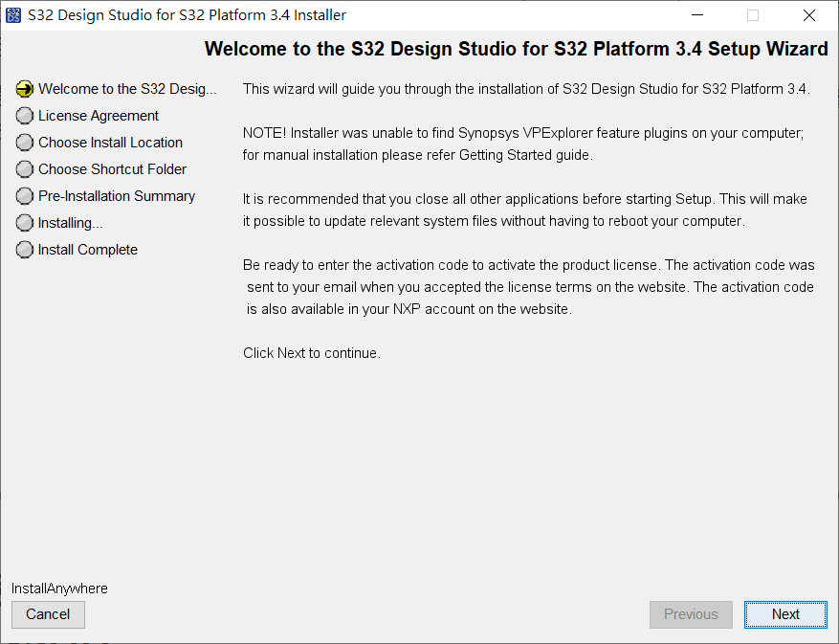Click the circle icon beside Pre-Installation Summary

coord(25,196)
